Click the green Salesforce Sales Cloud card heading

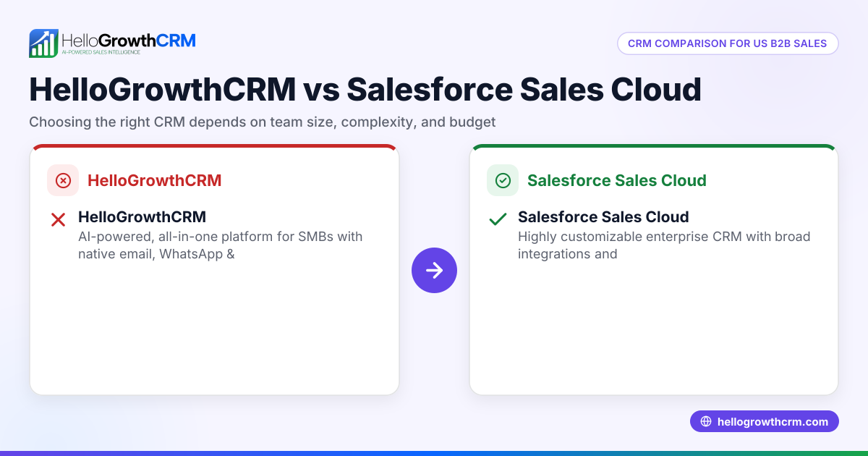617,180
